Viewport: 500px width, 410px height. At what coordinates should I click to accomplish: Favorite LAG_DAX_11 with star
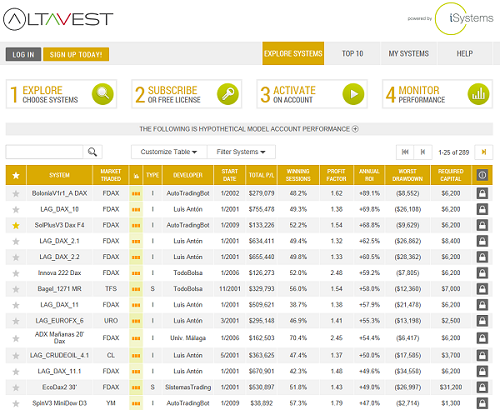[16, 305]
